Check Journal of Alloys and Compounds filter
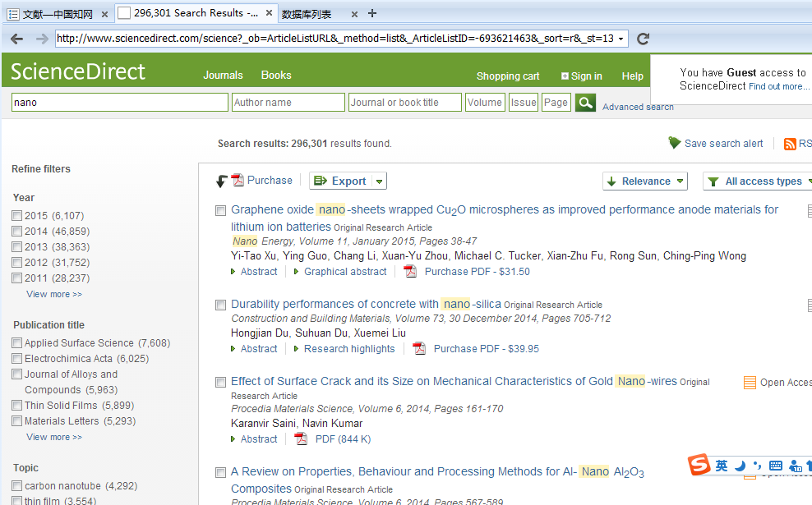 point(17,374)
